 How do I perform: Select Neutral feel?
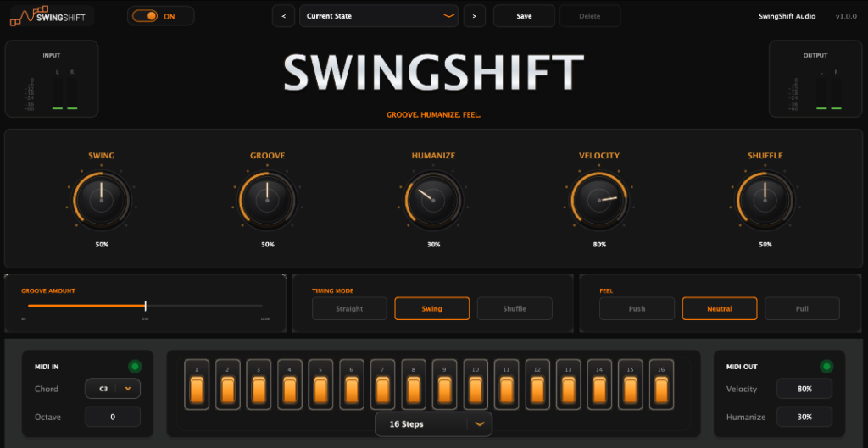pos(720,308)
